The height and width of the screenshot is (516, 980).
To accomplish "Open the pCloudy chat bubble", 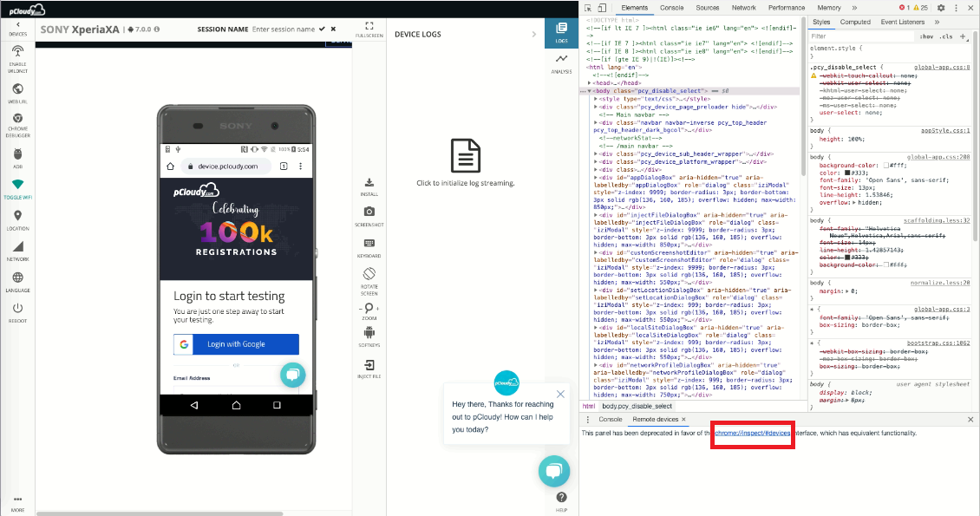I will [554, 472].
